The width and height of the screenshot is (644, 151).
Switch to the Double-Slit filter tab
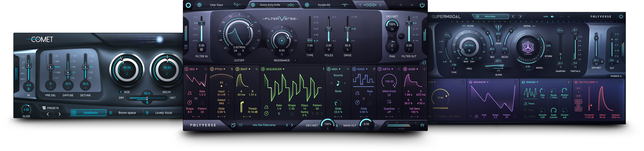point(324,5)
